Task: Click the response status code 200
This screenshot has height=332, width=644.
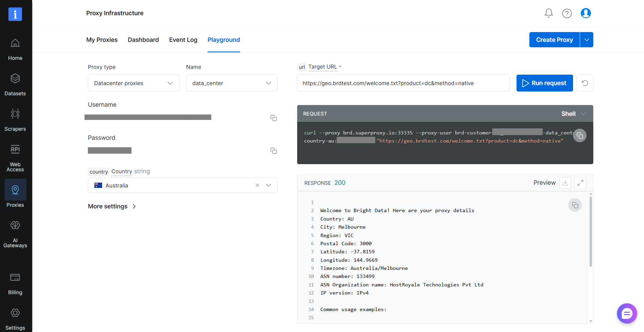Action: point(340,183)
